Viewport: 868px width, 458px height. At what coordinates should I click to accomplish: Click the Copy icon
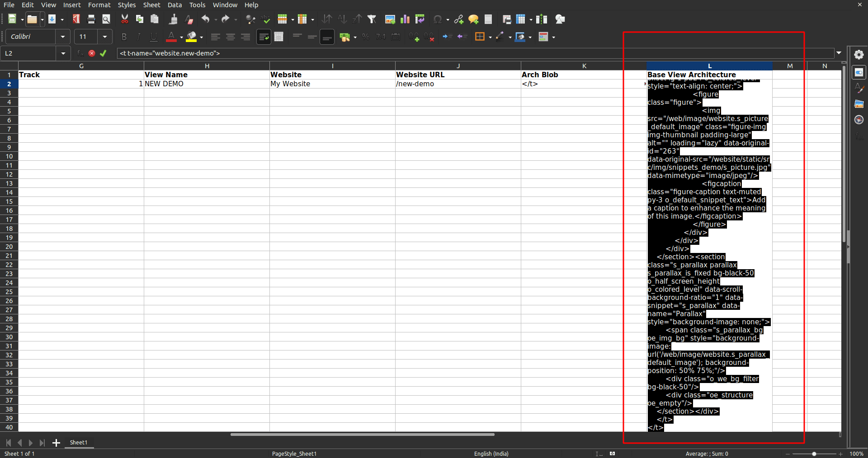(140, 19)
